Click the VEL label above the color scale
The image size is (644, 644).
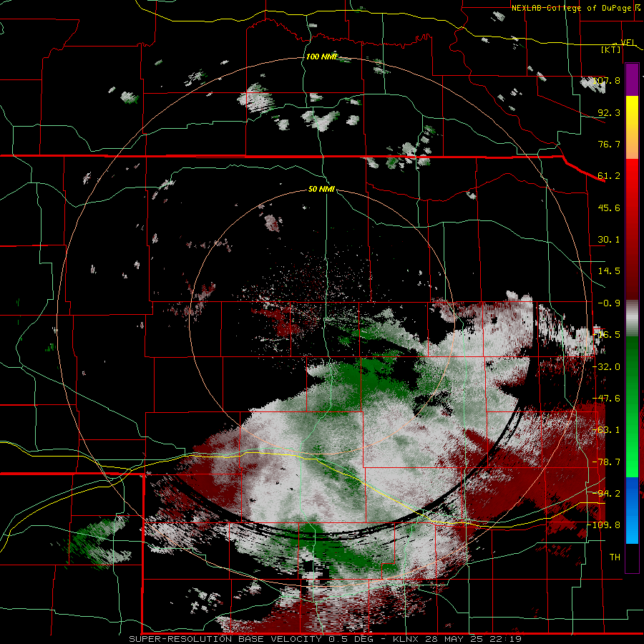tap(628, 42)
